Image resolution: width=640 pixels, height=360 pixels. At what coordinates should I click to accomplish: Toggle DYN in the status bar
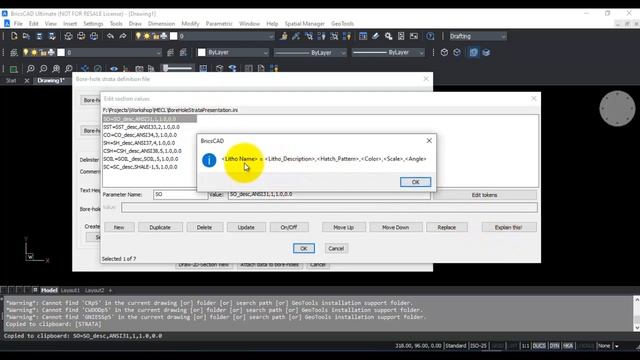coord(554,346)
